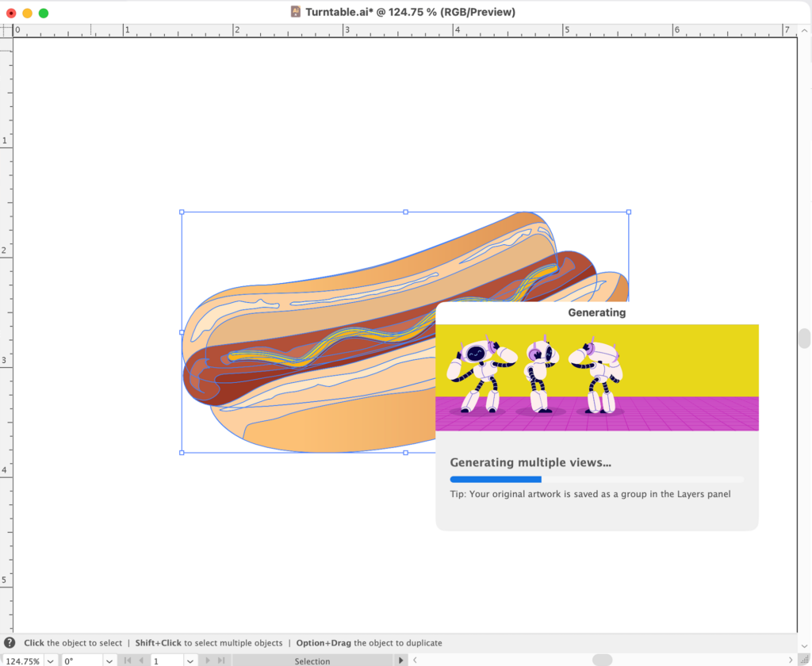Click the help question mark icon
The width and height of the screenshot is (812, 666).
pyautogui.click(x=10, y=643)
